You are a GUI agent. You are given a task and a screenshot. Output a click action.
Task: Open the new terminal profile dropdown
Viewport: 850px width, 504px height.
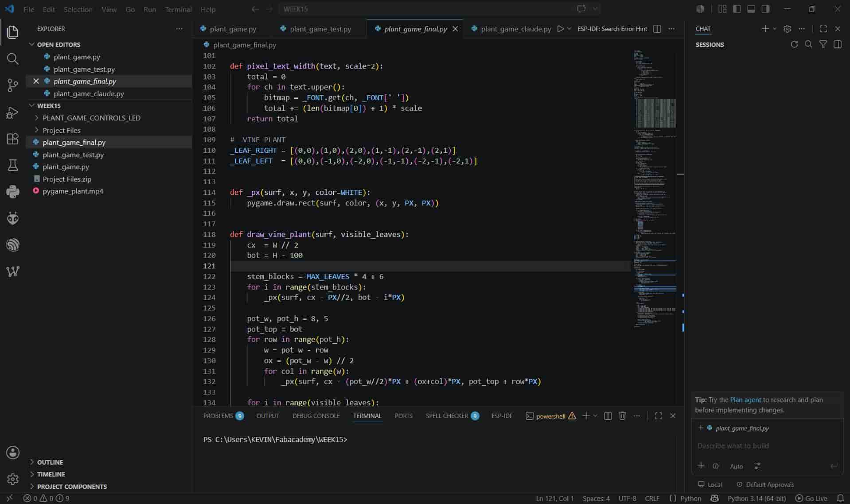(x=595, y=416)
